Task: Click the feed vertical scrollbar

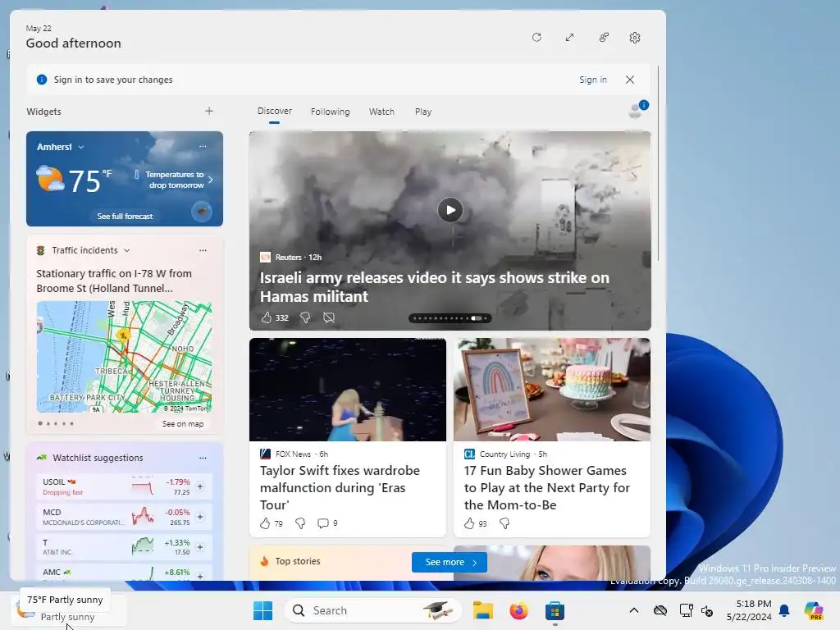Action: point(659,163)
